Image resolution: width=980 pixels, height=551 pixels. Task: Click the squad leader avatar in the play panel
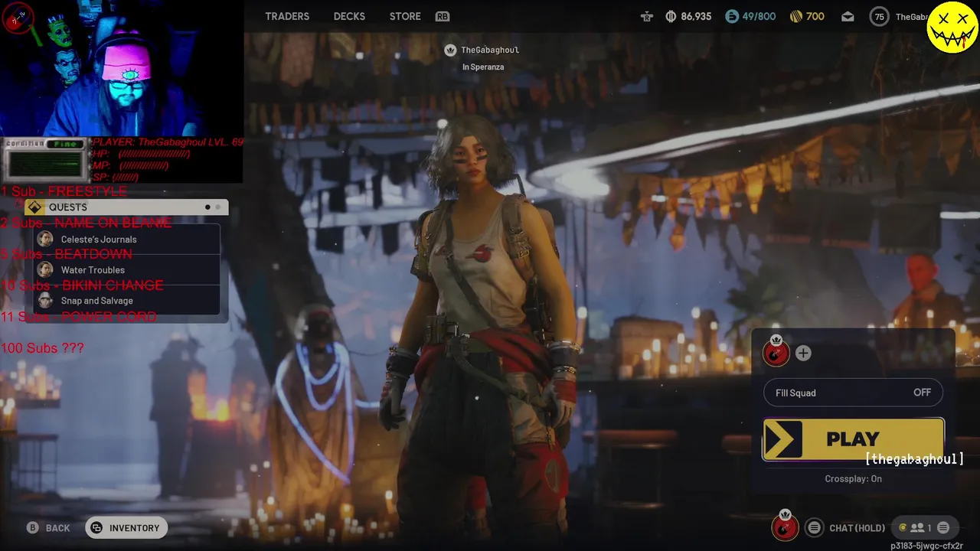776,352
